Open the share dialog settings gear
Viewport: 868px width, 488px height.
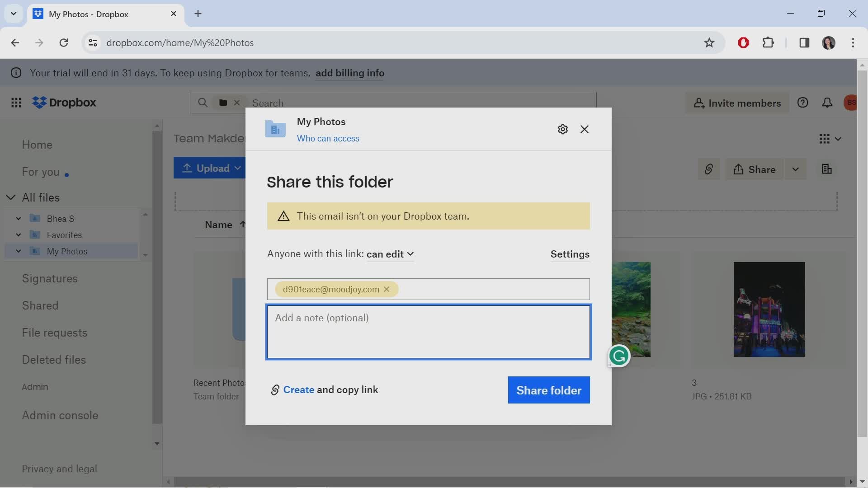click(x=562, y=129)
